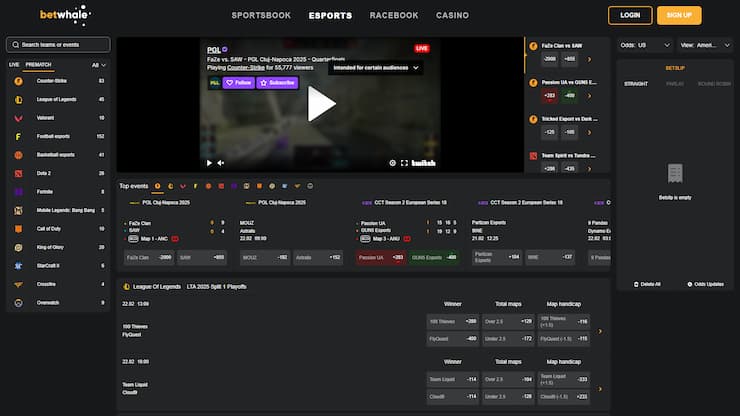The height and width of the screenshot is (416, 740).
Task: Switch to LIVE events toggle
Action: (14, 64)
